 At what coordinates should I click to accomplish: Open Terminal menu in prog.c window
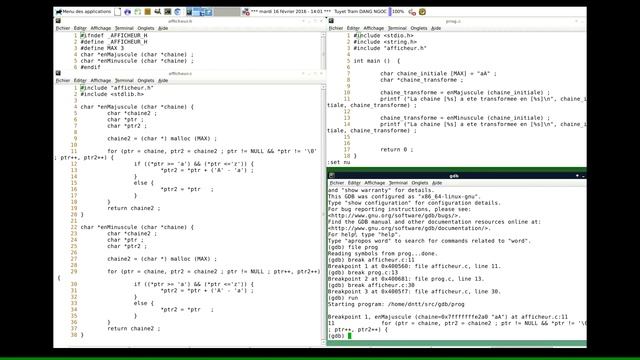coord(397,28)
